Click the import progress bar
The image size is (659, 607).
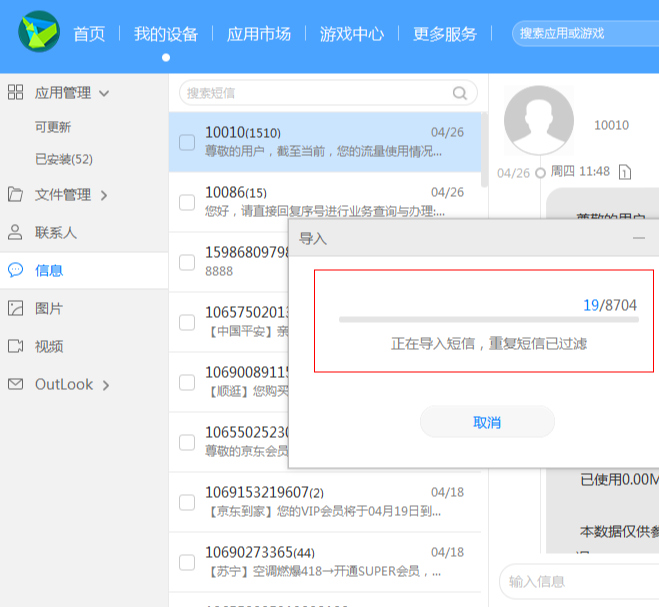tap(489, 320)
